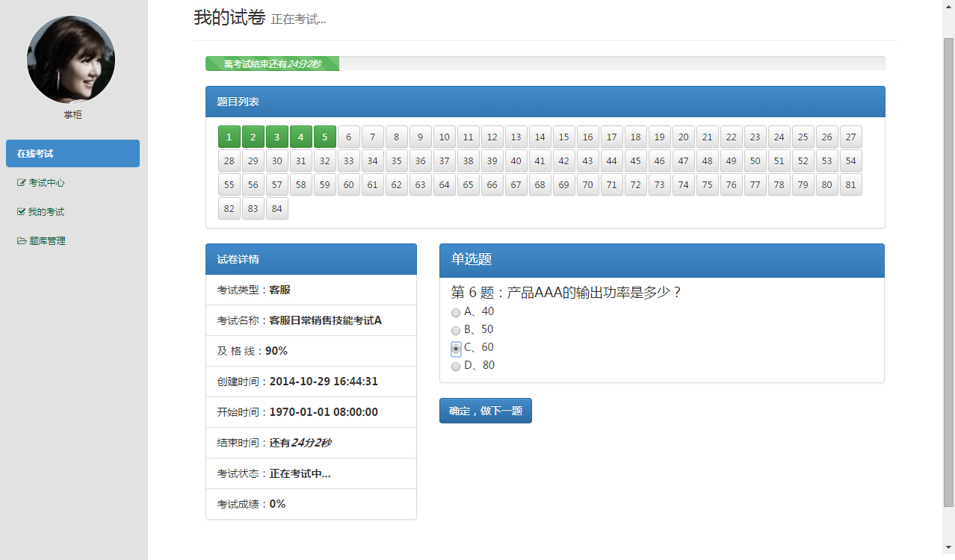Jump to question 1 in list
The width and height of the screenshot is (955, 560).
(229, 137)
